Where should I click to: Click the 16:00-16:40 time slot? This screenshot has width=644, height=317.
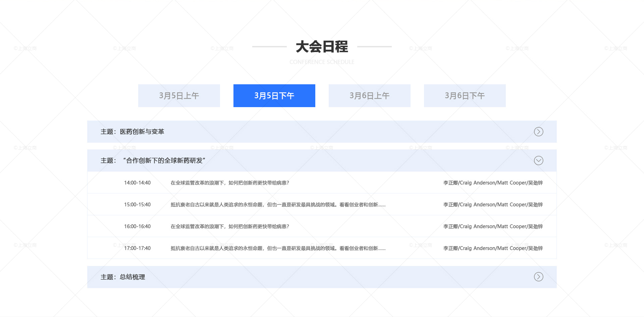click(x=137, y=226)
